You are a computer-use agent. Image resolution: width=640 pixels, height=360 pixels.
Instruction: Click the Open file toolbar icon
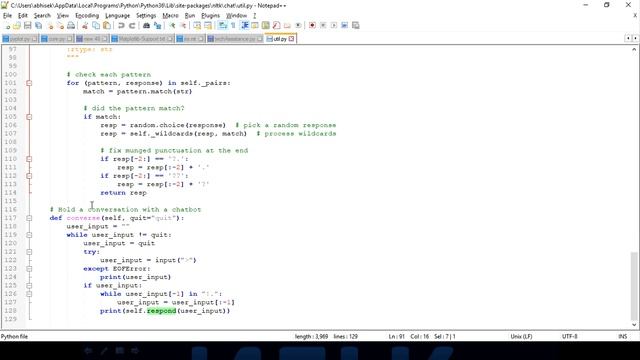tap(17, 25)
